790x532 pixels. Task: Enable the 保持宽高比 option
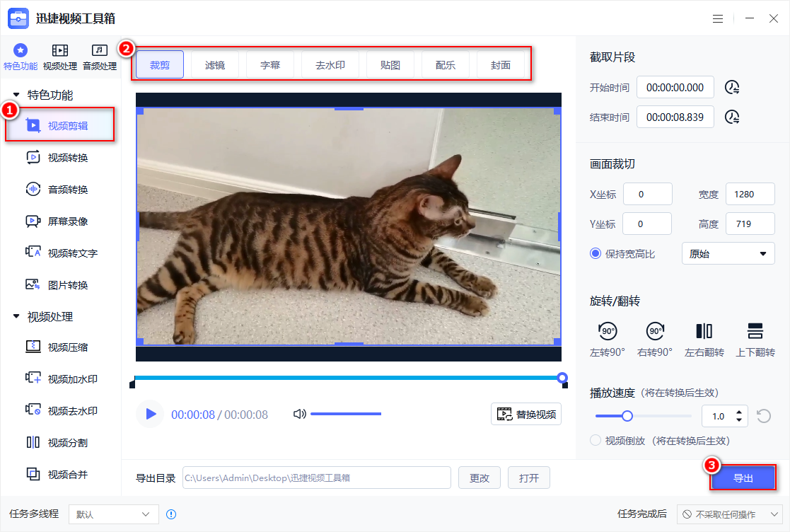point(595,253)
